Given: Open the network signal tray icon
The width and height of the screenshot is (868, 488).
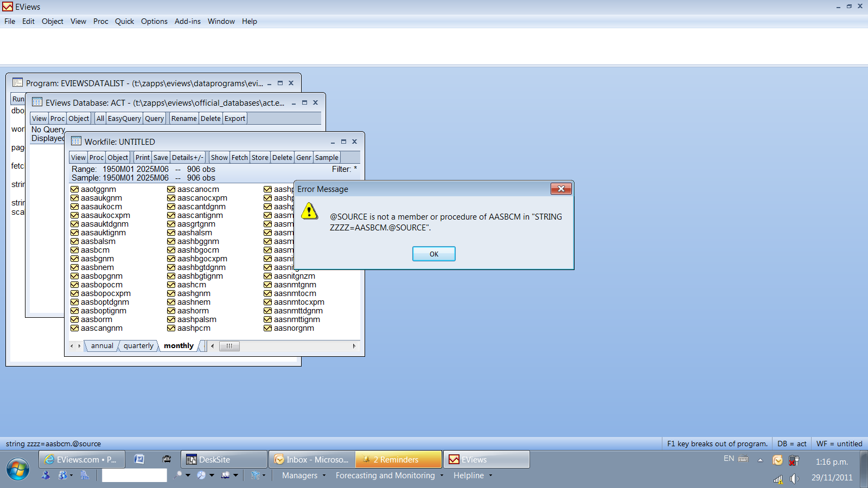Looking at the screenshot, I should 778,479.
